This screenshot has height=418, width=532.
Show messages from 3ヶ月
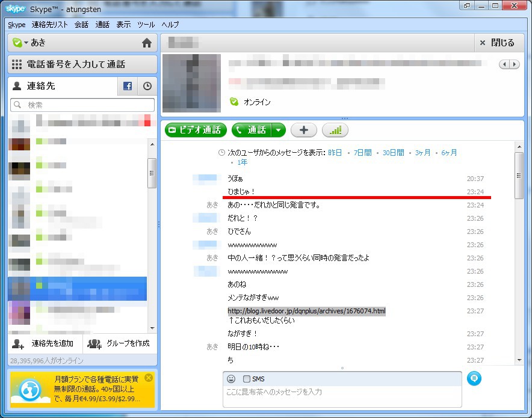pyautogui.click(x=422, y=153)
